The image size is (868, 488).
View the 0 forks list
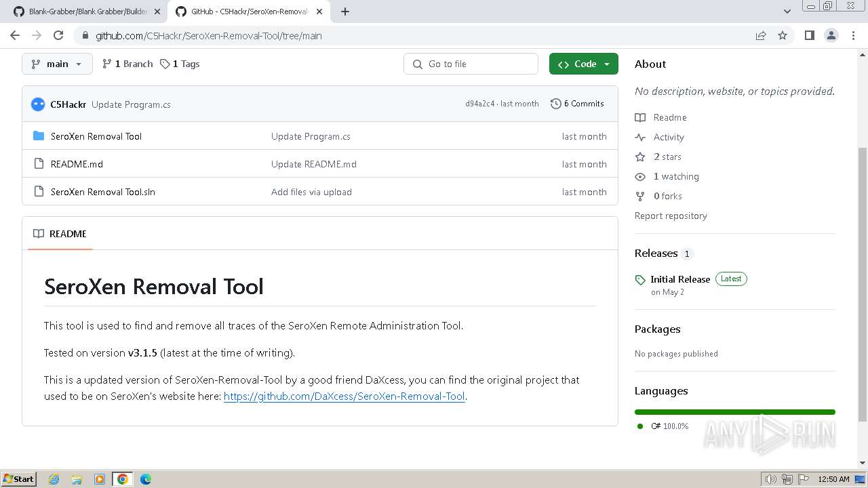(668, 196)
